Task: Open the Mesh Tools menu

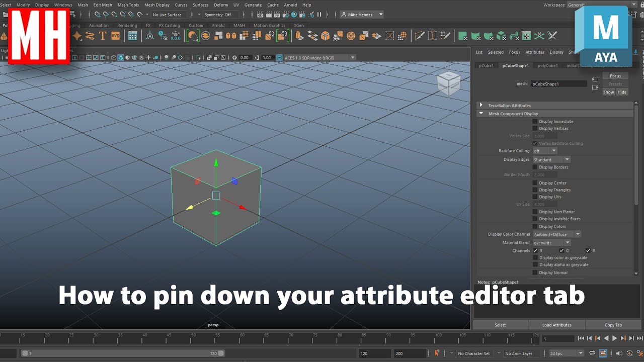Action: click(128, 5)
